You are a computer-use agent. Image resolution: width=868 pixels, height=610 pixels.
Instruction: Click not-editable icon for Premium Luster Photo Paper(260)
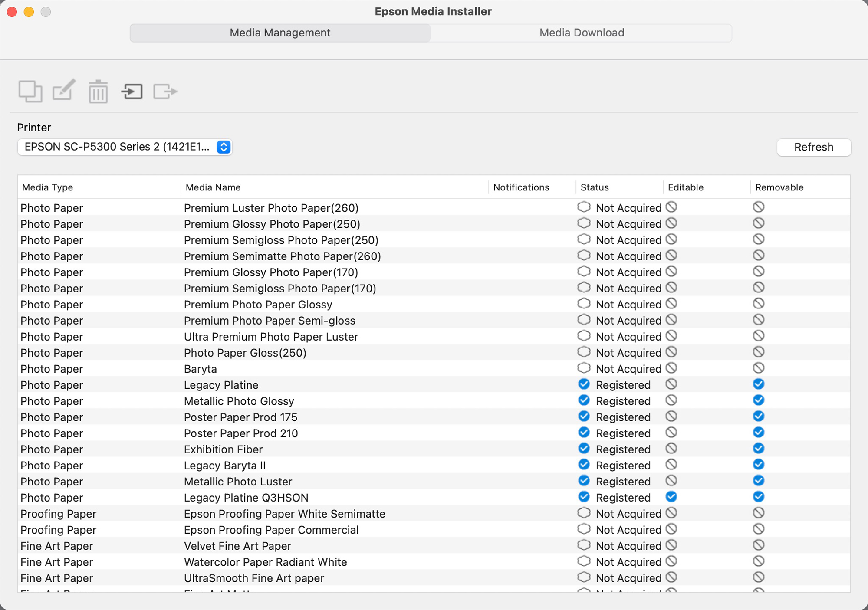pos(671,207)
